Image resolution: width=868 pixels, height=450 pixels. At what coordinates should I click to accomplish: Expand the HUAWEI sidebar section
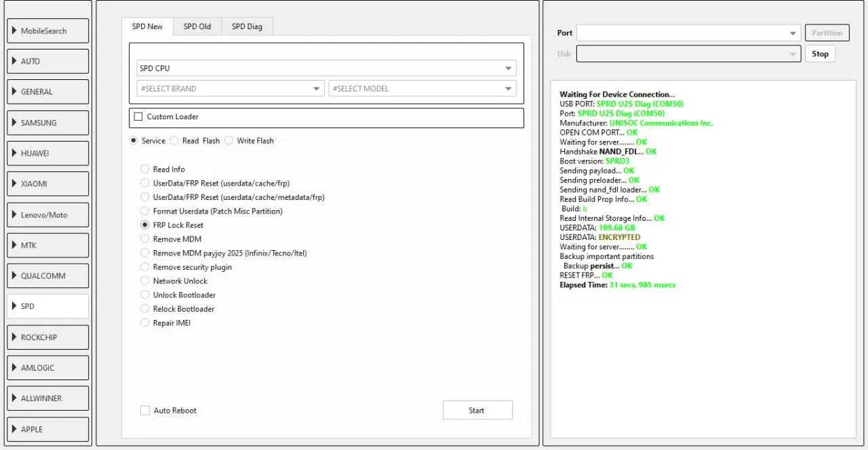click(x=47, y=153)
